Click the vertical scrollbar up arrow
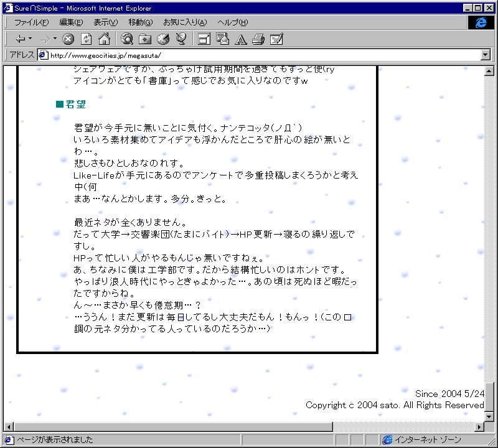 [x=489, y=71]
